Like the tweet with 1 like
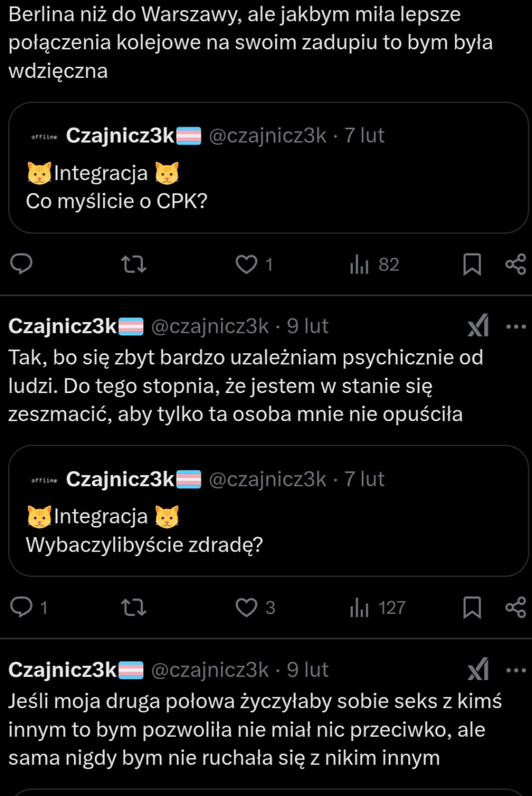This screenshot has height=796, width=532. 246,264
